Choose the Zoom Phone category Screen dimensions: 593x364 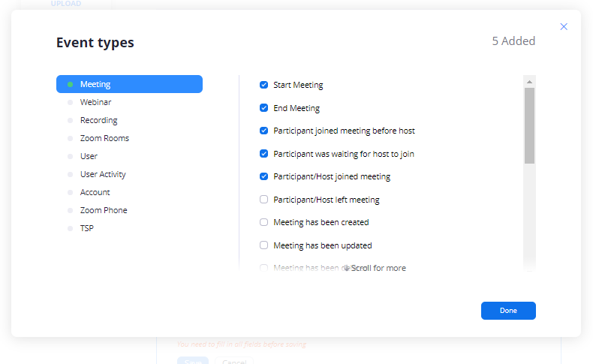[104, 210]
